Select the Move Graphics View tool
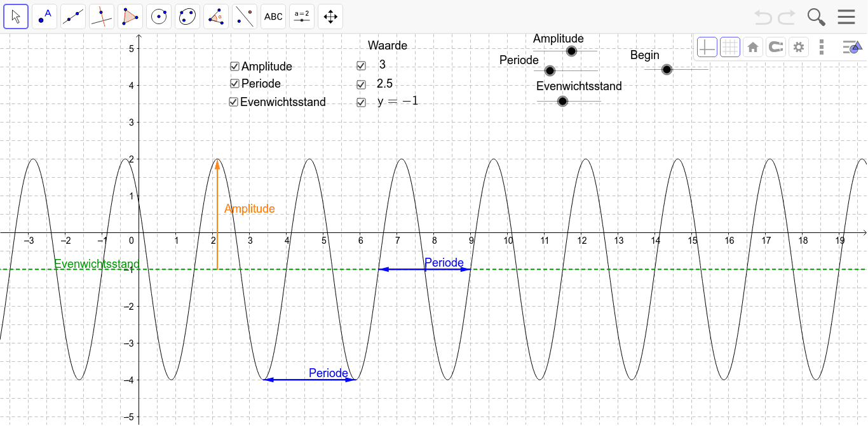The width and height of the screenshot is (868, 426). point(330,17)
